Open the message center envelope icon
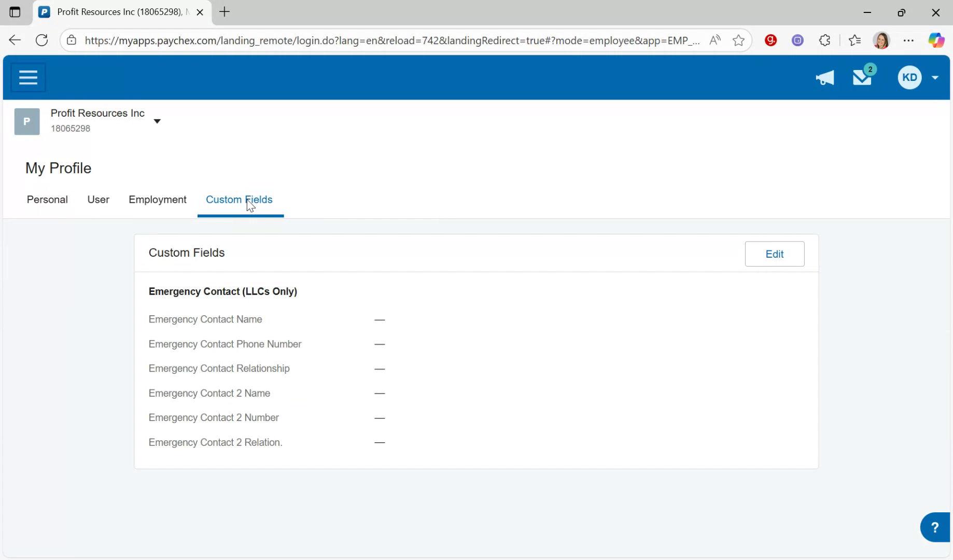Image resolution: width=953 pixels, height=560 pixels. pos(861,77)
